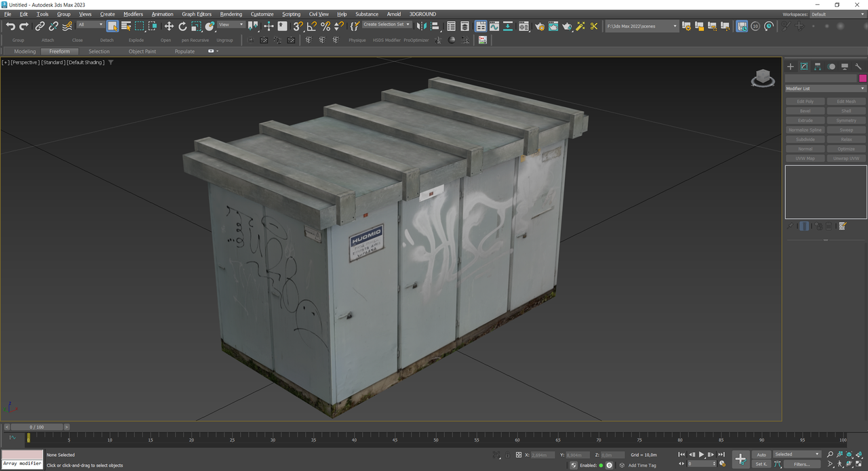Select the Rotate tool
868x471 pixels.
(x=182, y=26)
